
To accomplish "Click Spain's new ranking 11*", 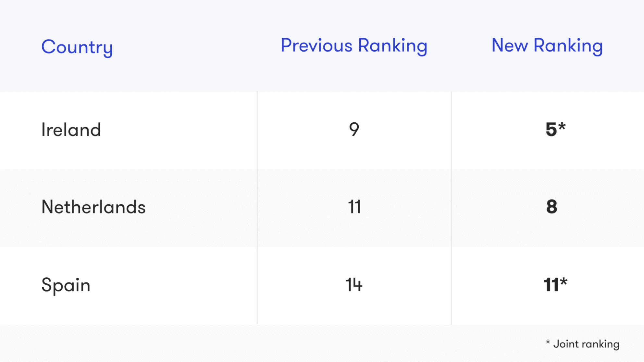I will click(555, 284).
